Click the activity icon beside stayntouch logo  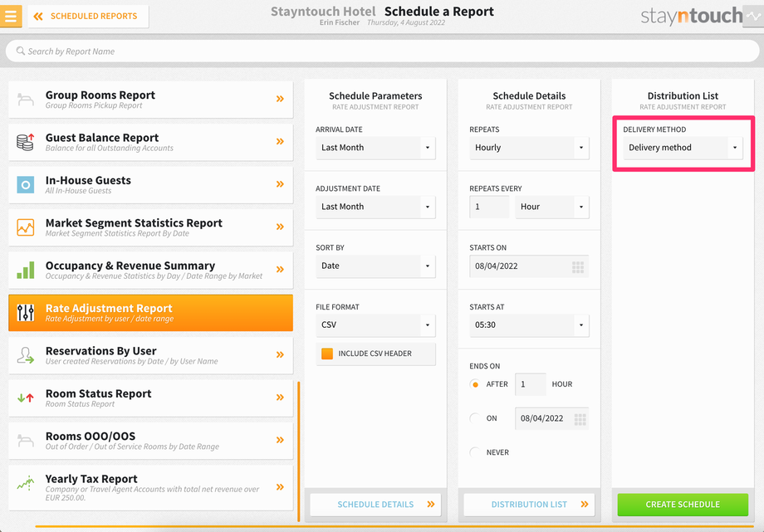[x=753, y=16]
